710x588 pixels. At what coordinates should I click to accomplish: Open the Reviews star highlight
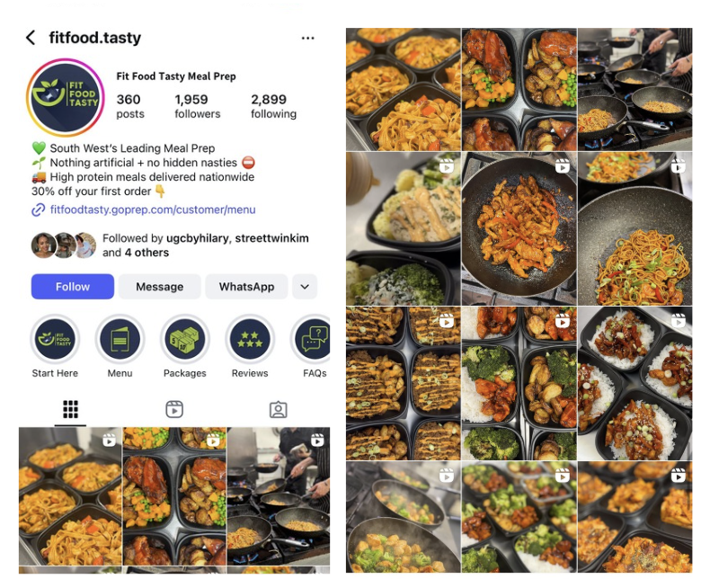[x=250, y=339]
